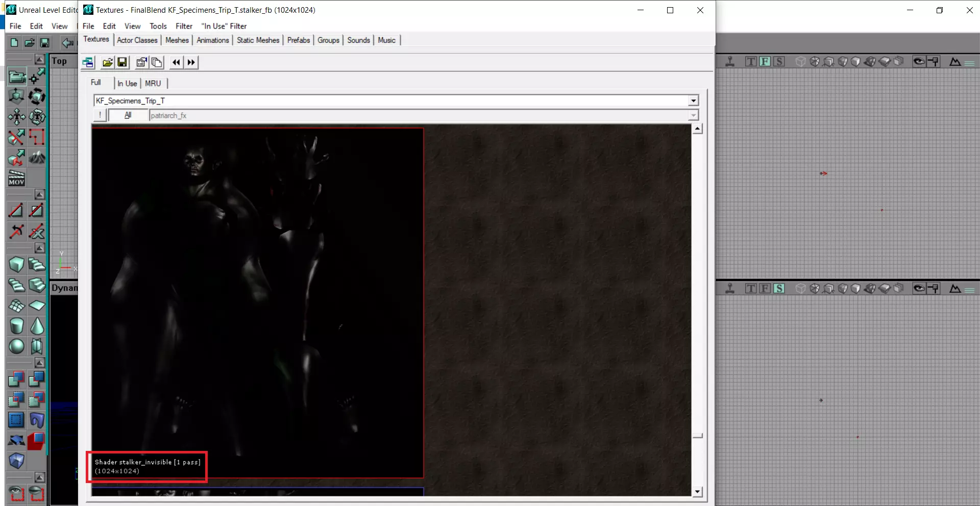The width and height of the screenshot is (980, 506).
Task: Switch to the Sounds tab
Action: (359, 40)
